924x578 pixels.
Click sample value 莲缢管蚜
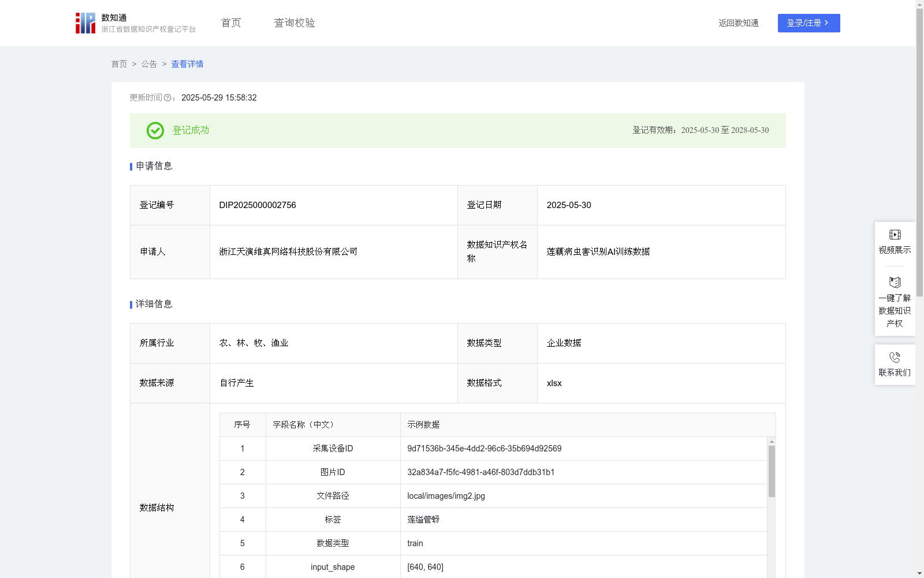pyautogui.click(x=423, y=520)
